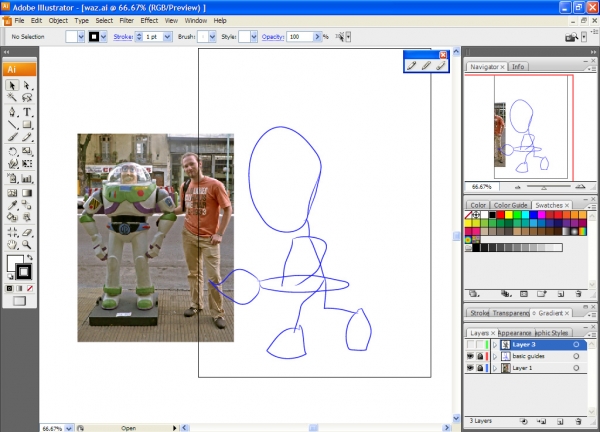Click the Fill color box in toolbox
The width and height of the screenshot is (600, 432).
coord(15,264)
